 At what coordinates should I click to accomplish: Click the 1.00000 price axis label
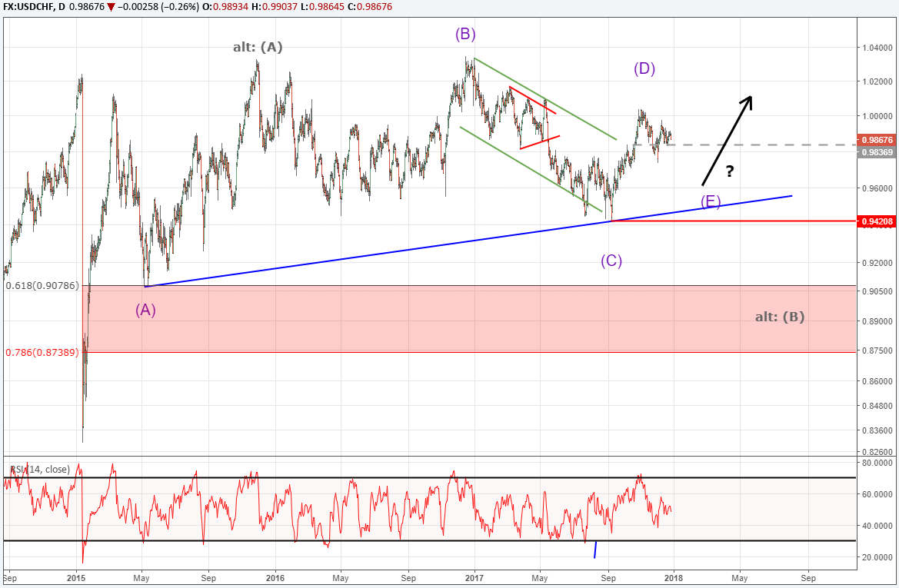tap(877, 116)
